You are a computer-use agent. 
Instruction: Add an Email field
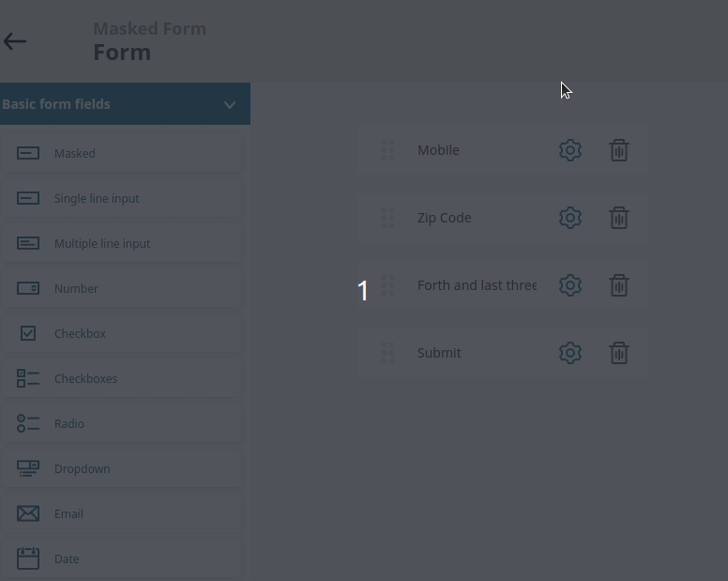121,513
